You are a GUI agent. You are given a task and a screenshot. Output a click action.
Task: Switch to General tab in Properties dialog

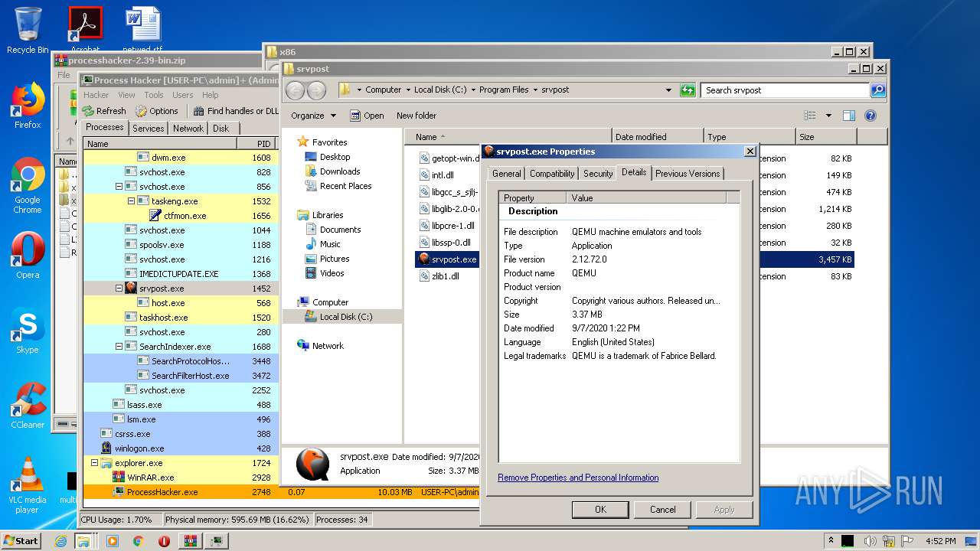[x=506, y=174]
